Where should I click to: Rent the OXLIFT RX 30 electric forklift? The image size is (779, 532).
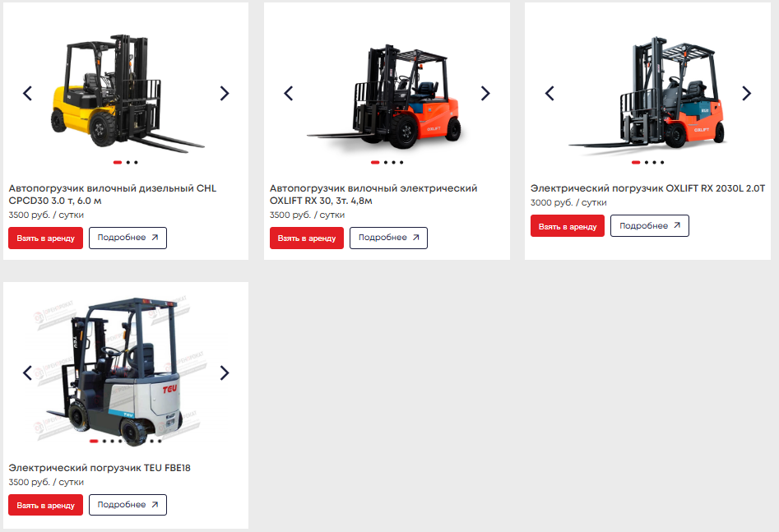coord(307,238)
